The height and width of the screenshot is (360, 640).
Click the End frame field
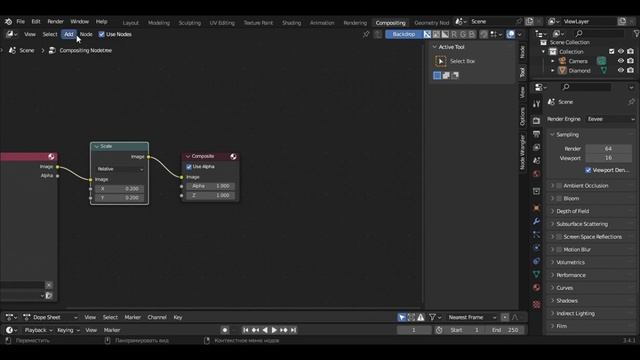point(505,330)
